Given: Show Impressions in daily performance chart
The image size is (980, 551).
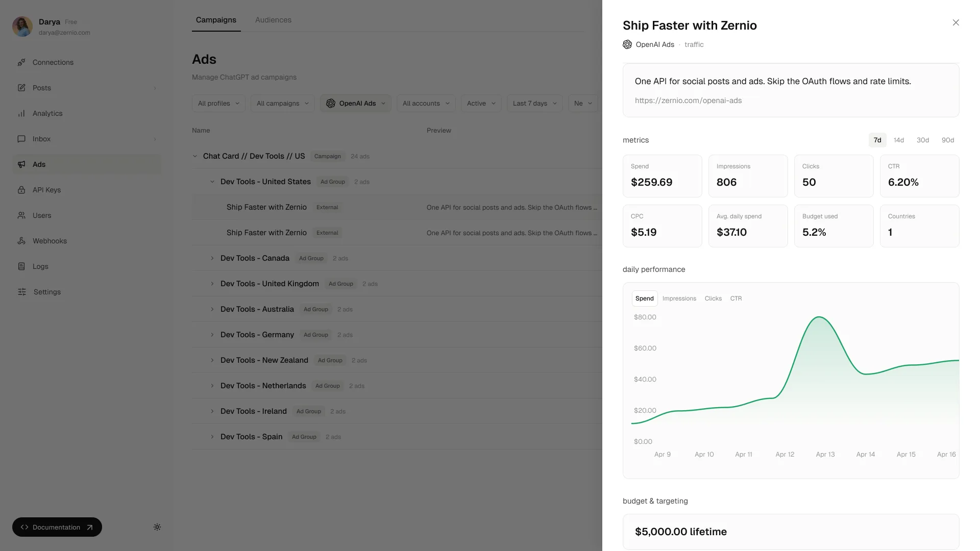Looking at the screenshot, I should (x=679, y=298).
